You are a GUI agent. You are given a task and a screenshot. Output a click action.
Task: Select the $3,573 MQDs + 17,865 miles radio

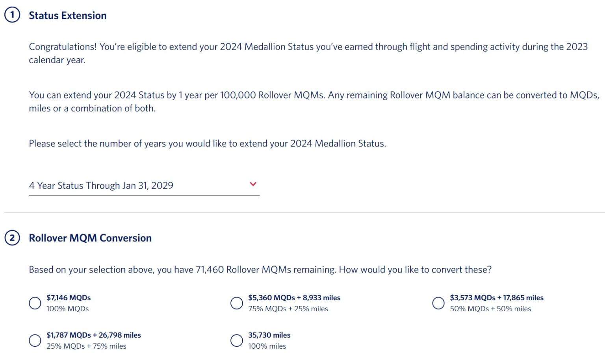(438, 303)
